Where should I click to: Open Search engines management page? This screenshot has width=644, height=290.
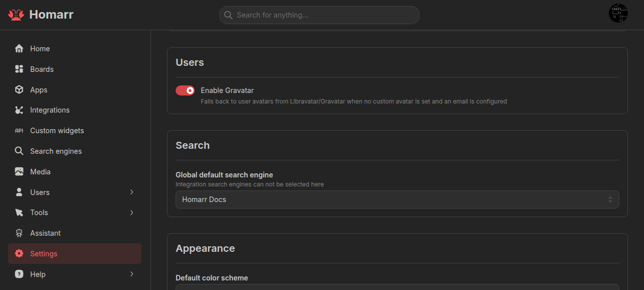coord(74,151)
